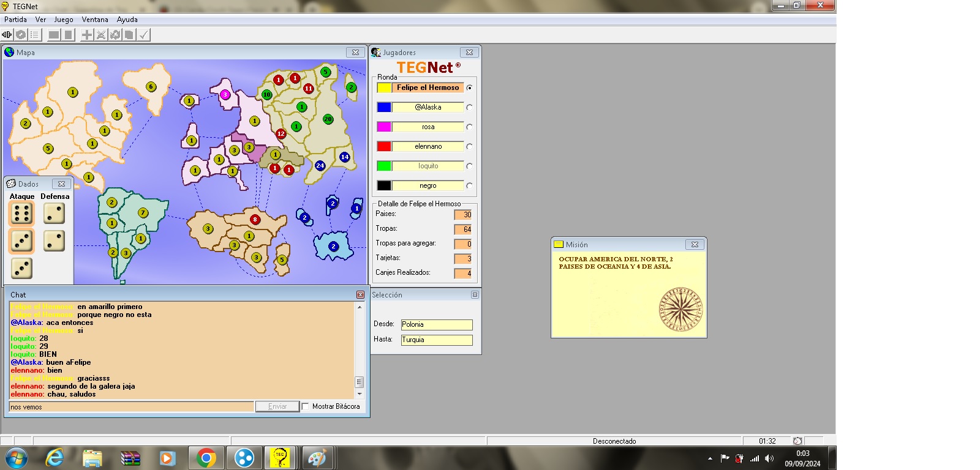Click the Felipe el Hermoso player name
The image size is (980, 470).
428,88
